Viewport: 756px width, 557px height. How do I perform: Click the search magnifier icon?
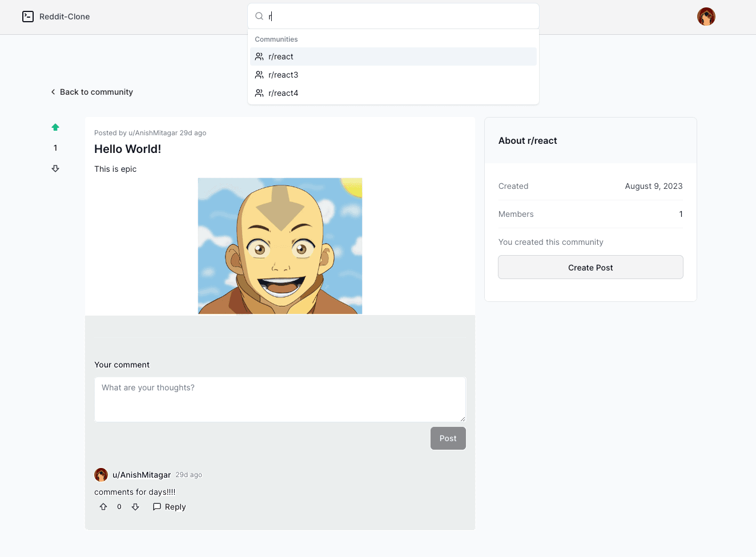click(x=259, y=16)
